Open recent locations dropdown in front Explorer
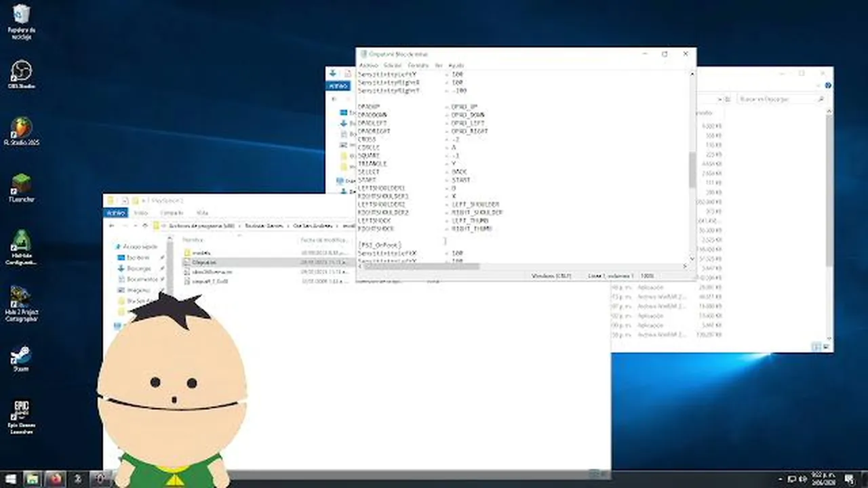The image size is (868, 488). [135, 226]
